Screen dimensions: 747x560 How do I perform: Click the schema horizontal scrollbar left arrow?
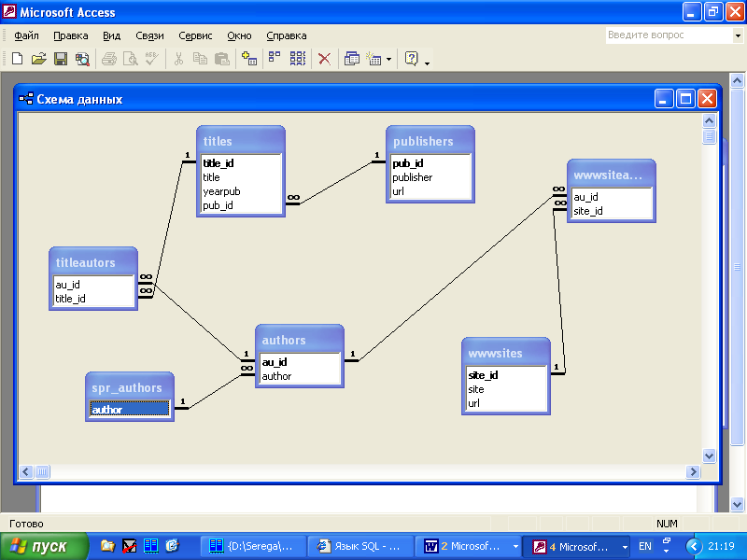coord(26,471)
